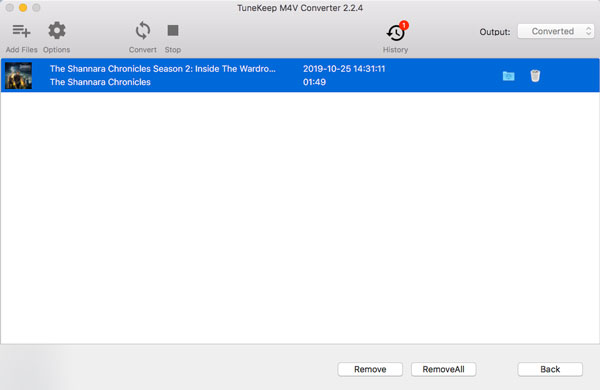Screen dimensions: 600x390
Task: Click the yellow minimize window button
Action: pyautogui.click(x=23, y=8)
